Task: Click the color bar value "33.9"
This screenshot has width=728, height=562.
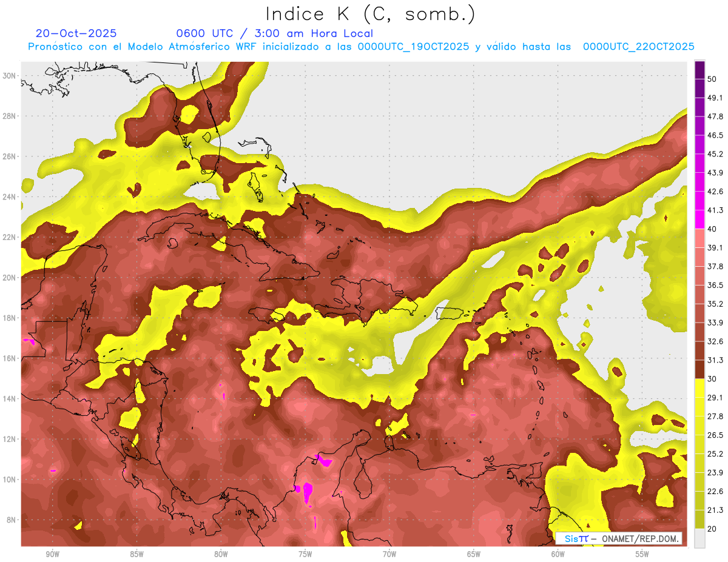Action: pos(715,323)
